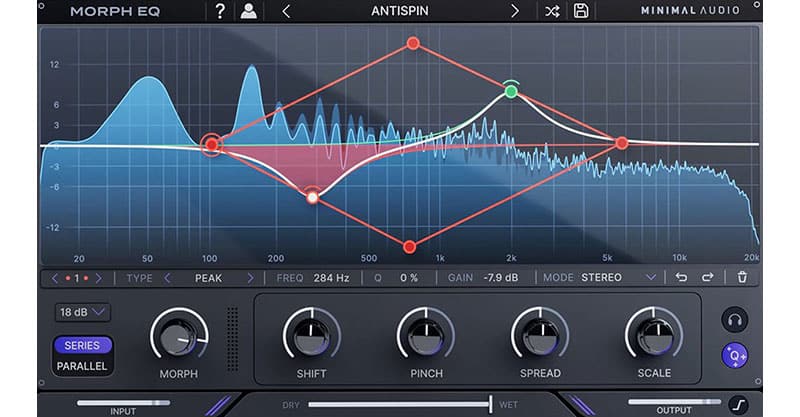This screenshot has width=800, height=417.
Task: Click the DRY/WET mix slider
Action: (x=400, y=405)
